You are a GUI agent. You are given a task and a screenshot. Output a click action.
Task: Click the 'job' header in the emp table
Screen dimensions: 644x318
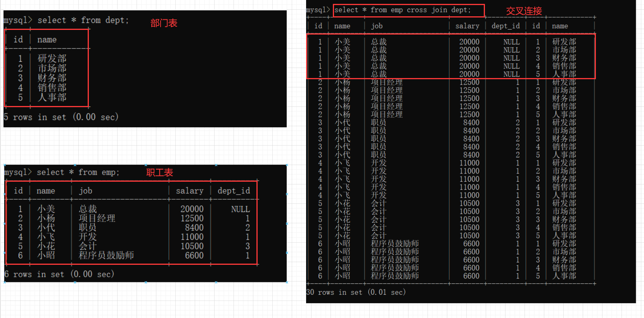pos(86,191)
